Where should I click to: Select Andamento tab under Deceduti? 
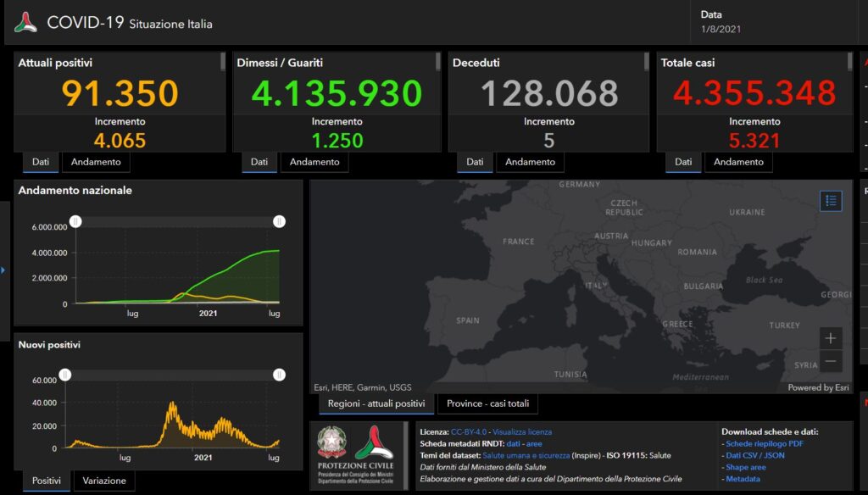[530, 162]
